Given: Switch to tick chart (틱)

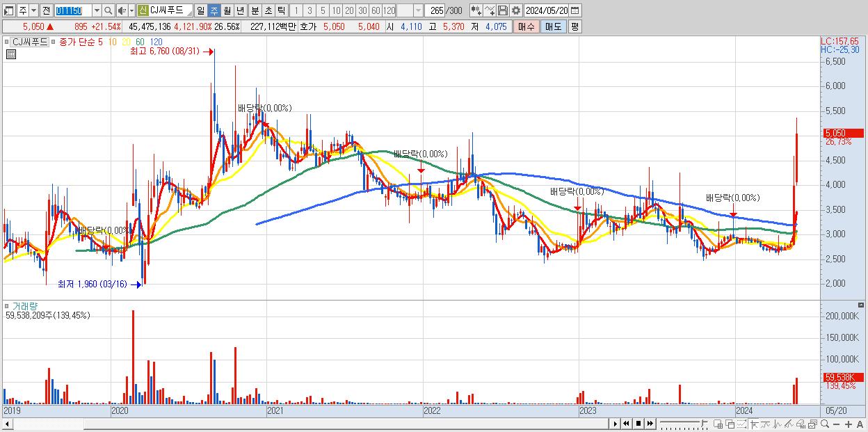Looking at the screenshot, I should pyautogui.click(x=281, y=10).
